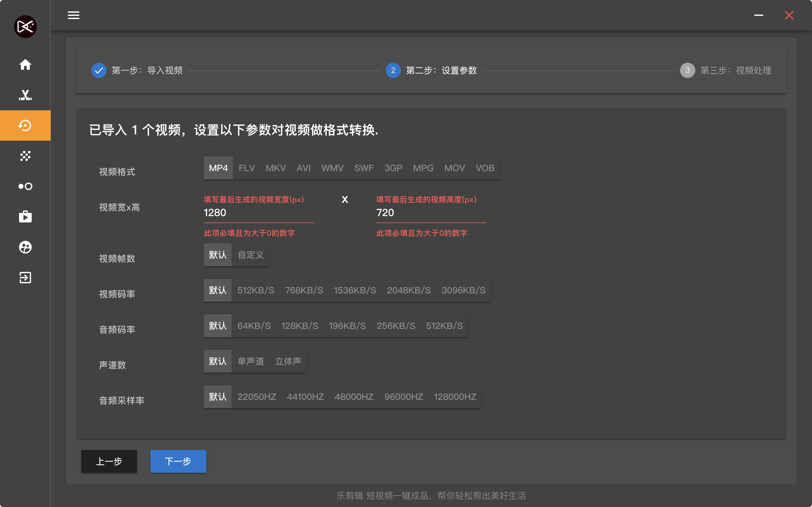The image size is (812, 507).
Task: Set video bitrate to 1536KB/S
Action: [355, 290]
